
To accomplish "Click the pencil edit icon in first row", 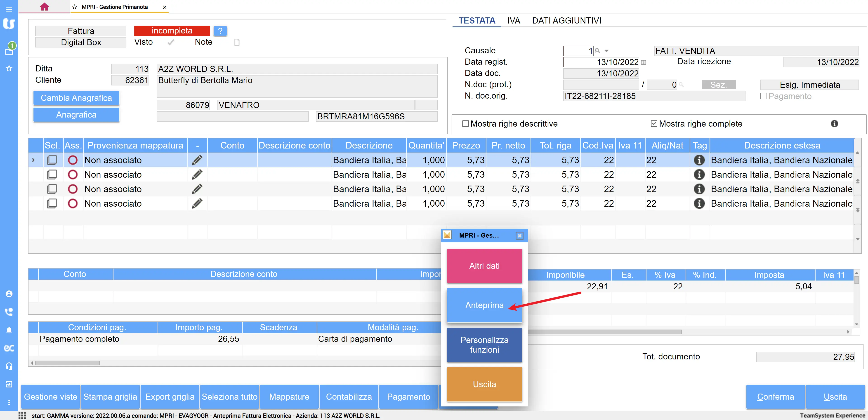I will pos(197,160).
